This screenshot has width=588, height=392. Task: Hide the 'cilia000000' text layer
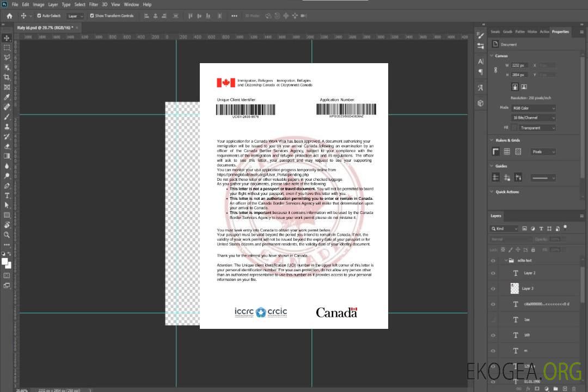point(493,304)
